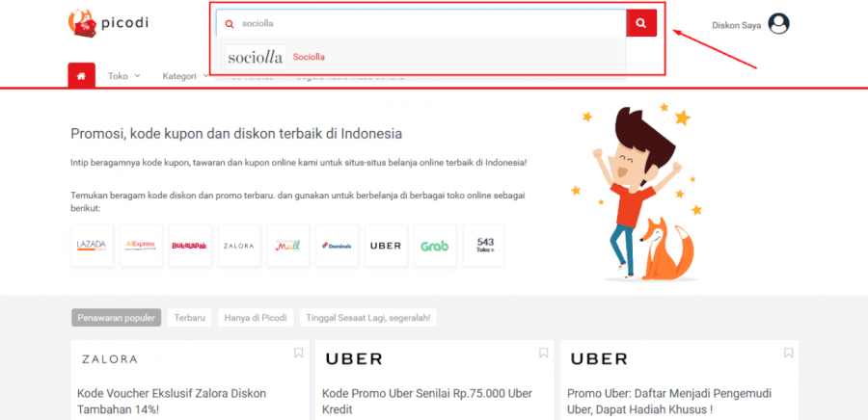Expand the Kategori dropdown menu
Image resolution: width=868 pixels, height=420 pixels.
point(185,76)
